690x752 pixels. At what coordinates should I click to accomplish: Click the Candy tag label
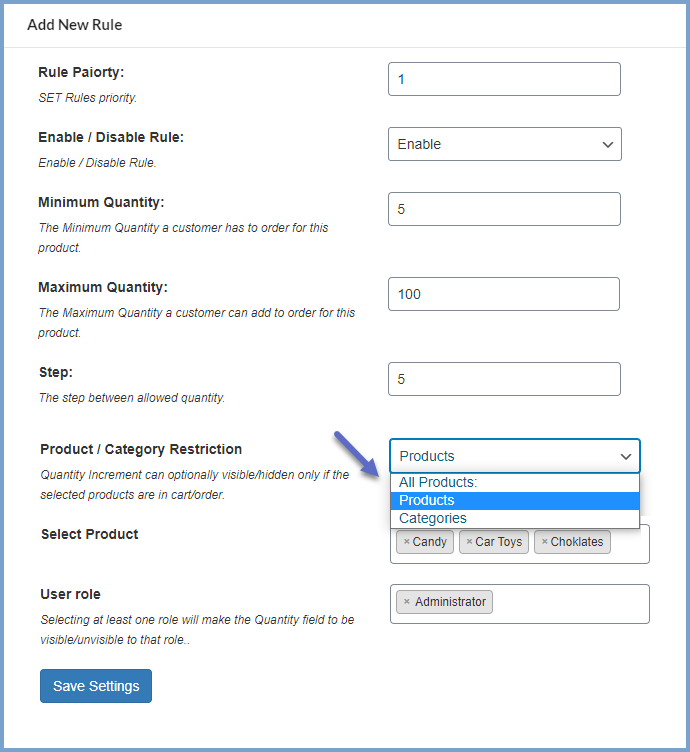(x=430, y=542)
